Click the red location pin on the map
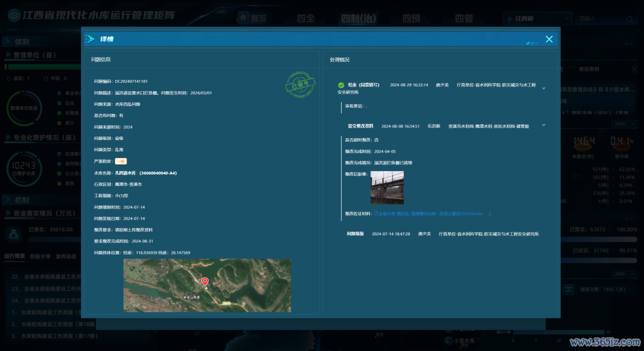Image resolution: width=644 pixels, height=351 pixels. (205, 281)
